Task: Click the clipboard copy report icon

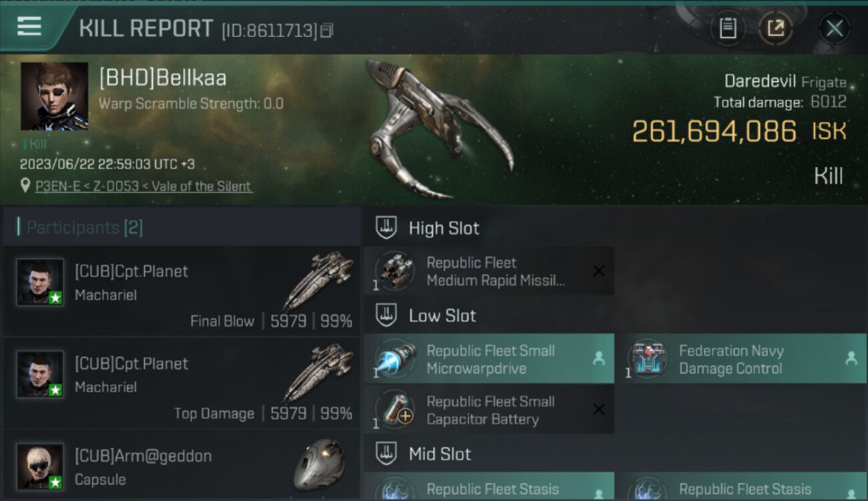Action: pyautogui.click(x=728, y=28)
